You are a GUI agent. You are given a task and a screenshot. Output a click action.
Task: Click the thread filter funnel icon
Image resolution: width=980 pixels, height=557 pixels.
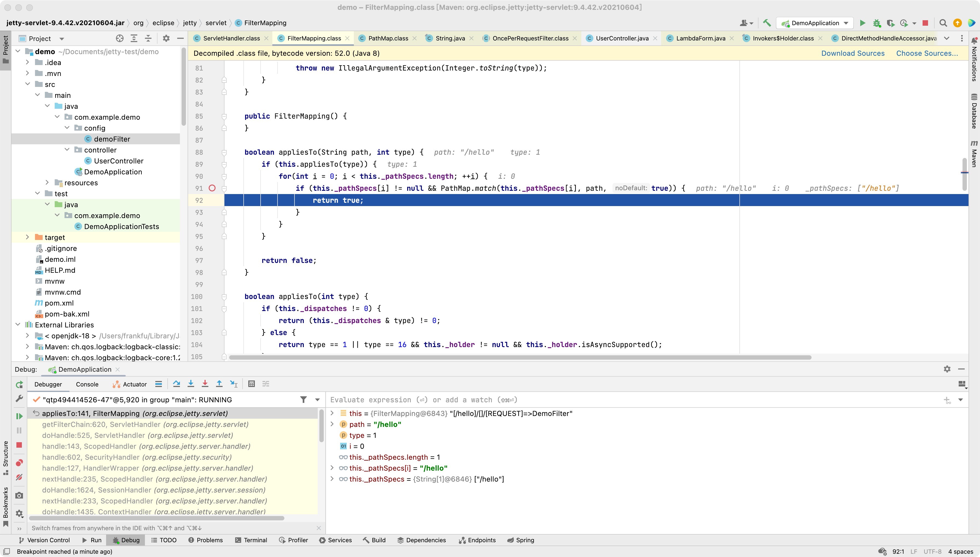(x=304, y=400)
